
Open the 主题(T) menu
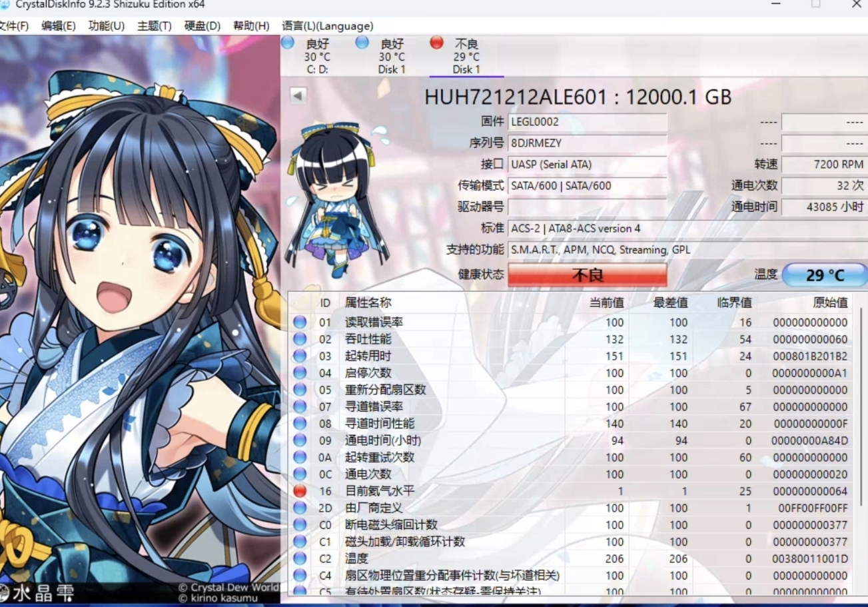(x=155, y=26)
